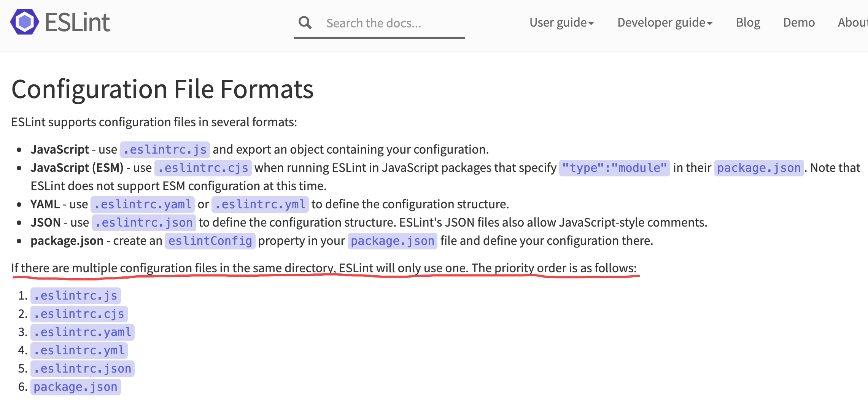Click the Configuration File Formats heading

click(162, 89)
